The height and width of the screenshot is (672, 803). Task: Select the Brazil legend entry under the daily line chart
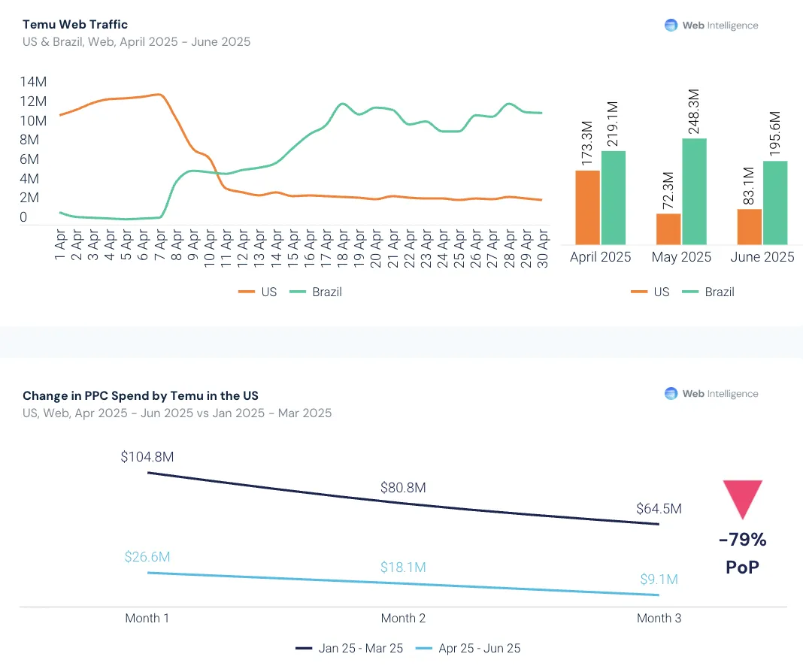(316, 292)
